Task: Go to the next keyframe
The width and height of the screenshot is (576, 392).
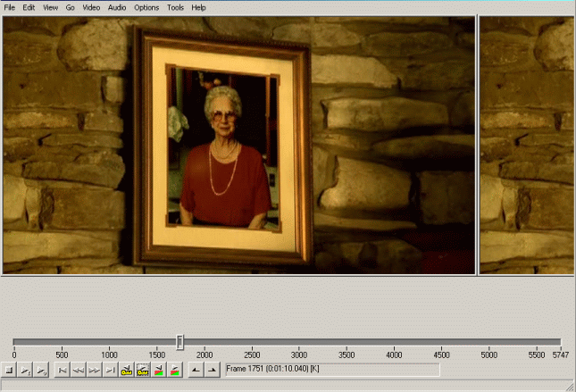Action: click(x=143, y=370)
